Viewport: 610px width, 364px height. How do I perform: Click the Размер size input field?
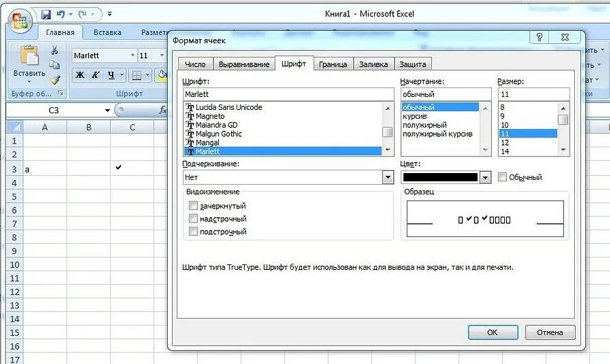point(534,94)
